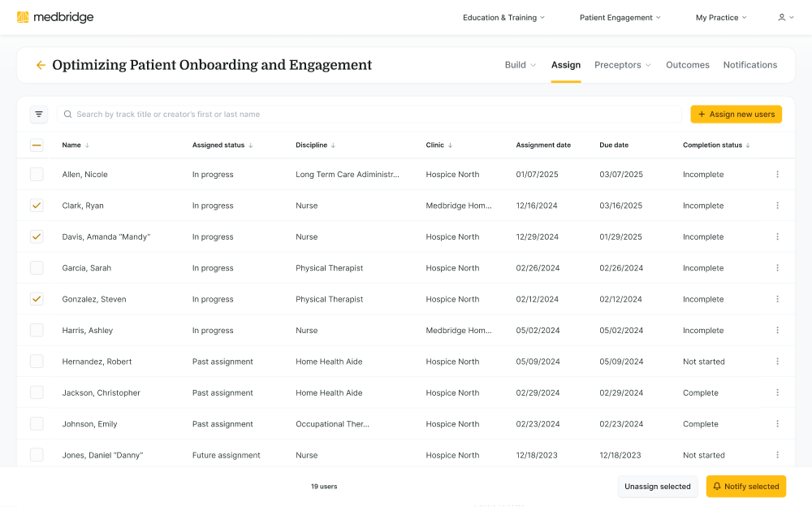Click Medbridge Hom... clinic in Clark row
The height and width of the screenshot is (507, 812).
pos(459,206)
